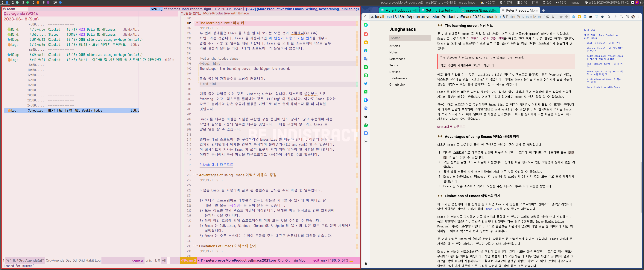The height and width of the screenshot is (270, 644).
Task: Open the extensions puzzle icon
Action: (608, 17)
